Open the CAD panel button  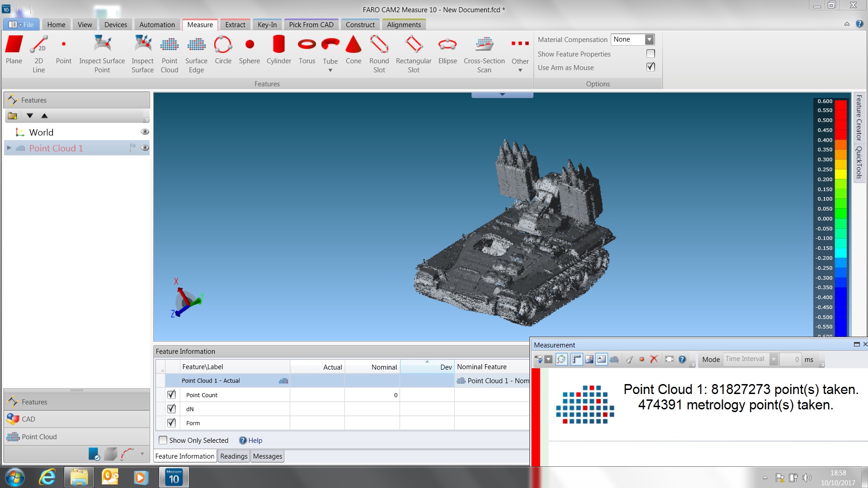[x=77, y=419]
